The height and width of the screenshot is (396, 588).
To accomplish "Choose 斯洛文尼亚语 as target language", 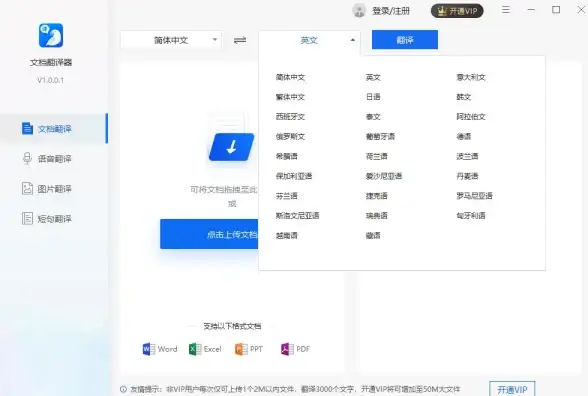I will pyautogui.click(x=297, y=216).
